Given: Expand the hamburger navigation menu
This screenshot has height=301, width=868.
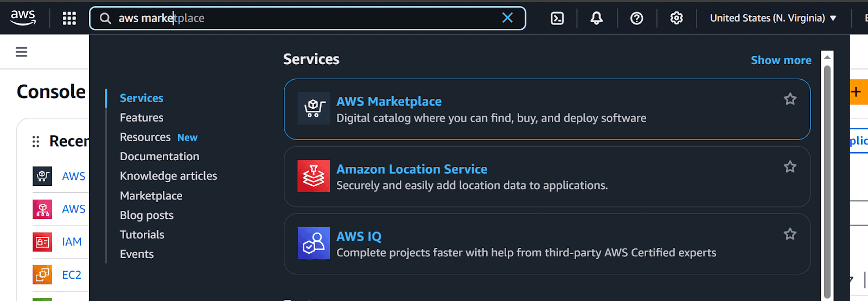Looking at the screenshot, I should pyautogui.click(x=22, y=52).
